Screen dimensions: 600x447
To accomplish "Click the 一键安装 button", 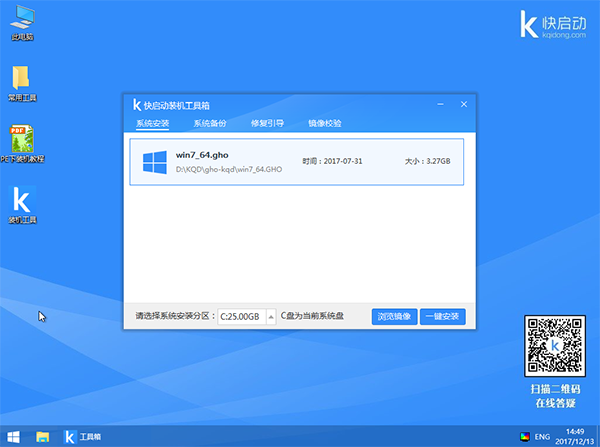I will [x=442, y=316].
